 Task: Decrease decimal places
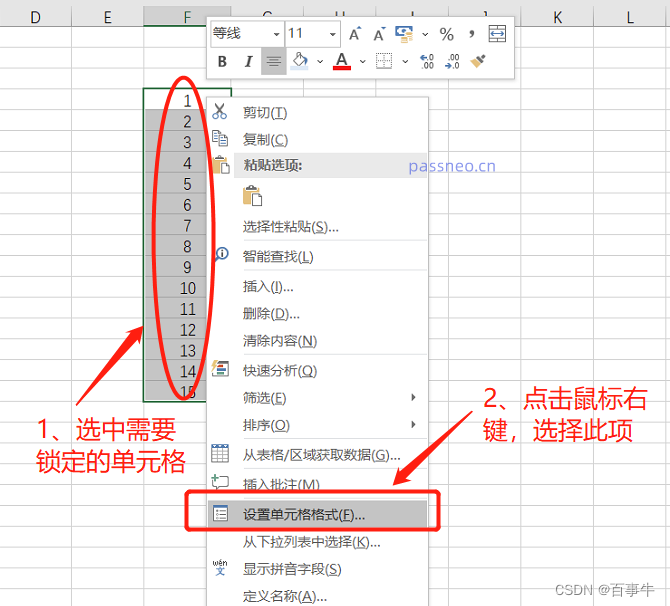452,61
